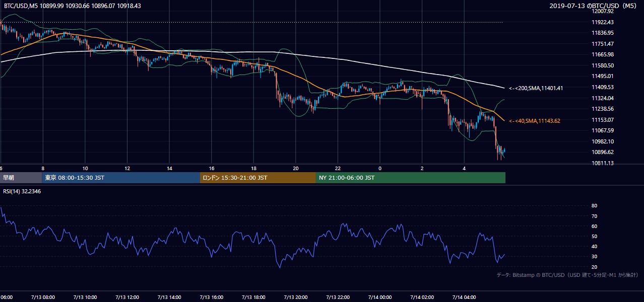The image size is (644, 302).
Task: Click hour tick 18 below price chart
Action: point(253,168)
